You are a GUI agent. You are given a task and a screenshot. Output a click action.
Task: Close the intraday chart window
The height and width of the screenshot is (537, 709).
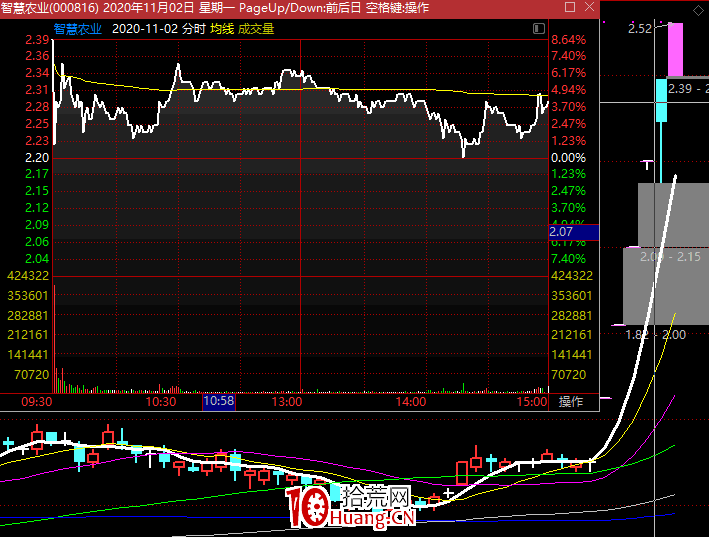coord(589,7)
